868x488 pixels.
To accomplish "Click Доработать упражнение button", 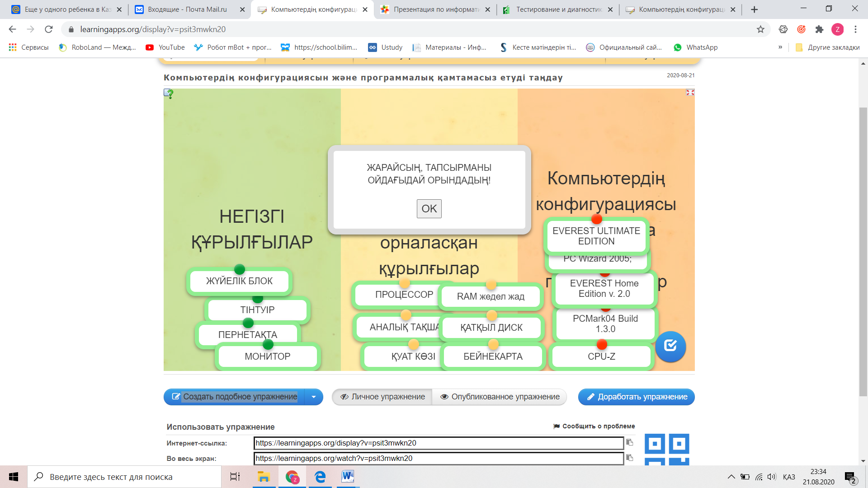I will 637,397.
